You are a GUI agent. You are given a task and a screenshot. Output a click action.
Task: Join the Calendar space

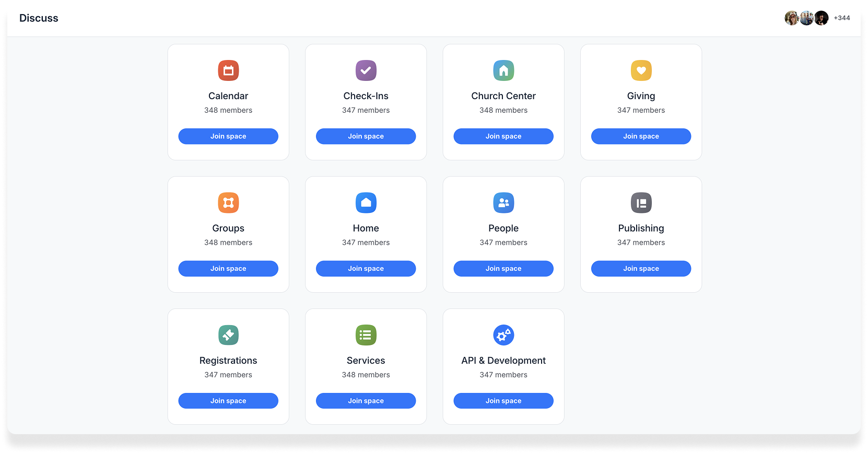[228, 136]
